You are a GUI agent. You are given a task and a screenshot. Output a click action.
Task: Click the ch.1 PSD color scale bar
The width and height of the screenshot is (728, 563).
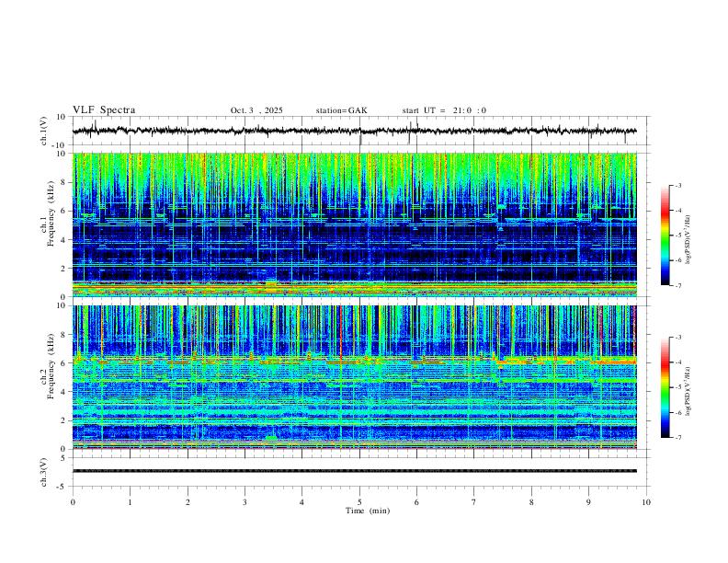(665, 236)
